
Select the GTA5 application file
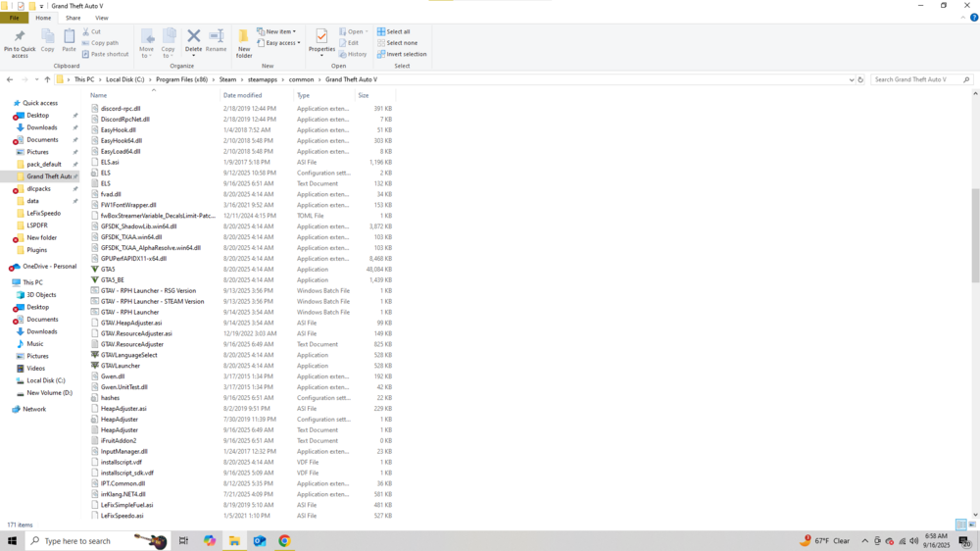[108, 269]
